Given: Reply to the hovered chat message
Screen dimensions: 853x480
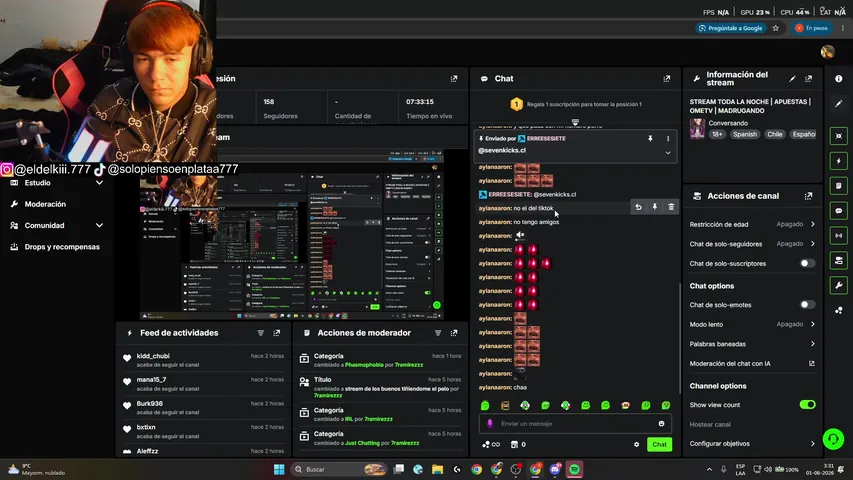Looking at the screenshot, I should pos(638,207).
